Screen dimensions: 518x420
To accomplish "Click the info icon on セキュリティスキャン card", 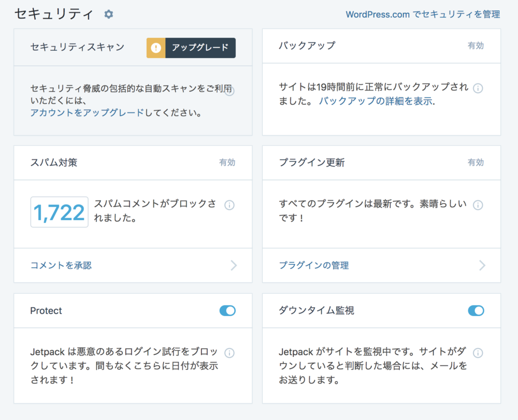I will pos(229,91).
